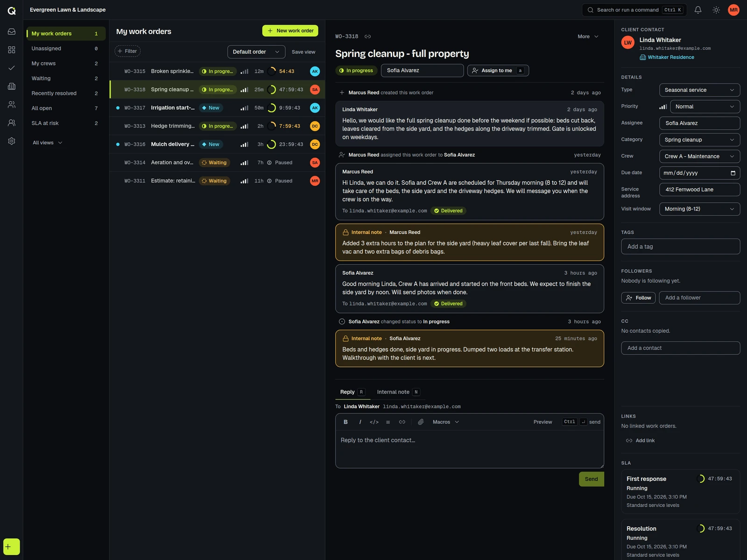Toggle the light/dark theme sun icon

click(716, 10)
